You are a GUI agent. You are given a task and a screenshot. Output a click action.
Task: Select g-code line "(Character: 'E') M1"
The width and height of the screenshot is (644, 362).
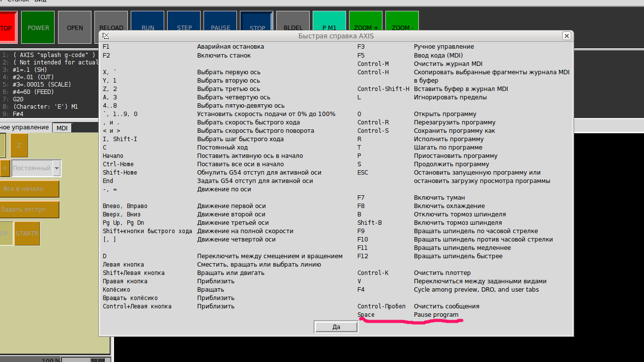click(x=46, y=107)
